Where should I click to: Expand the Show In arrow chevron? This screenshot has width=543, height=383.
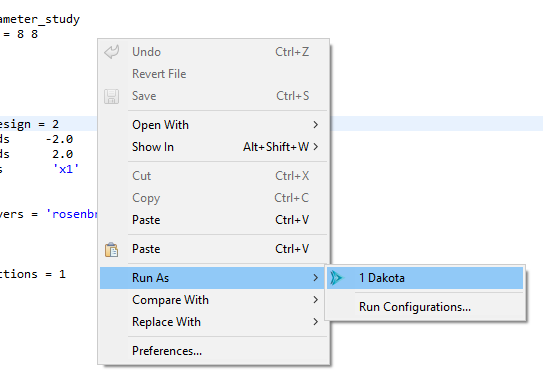(x=315, y=147)
